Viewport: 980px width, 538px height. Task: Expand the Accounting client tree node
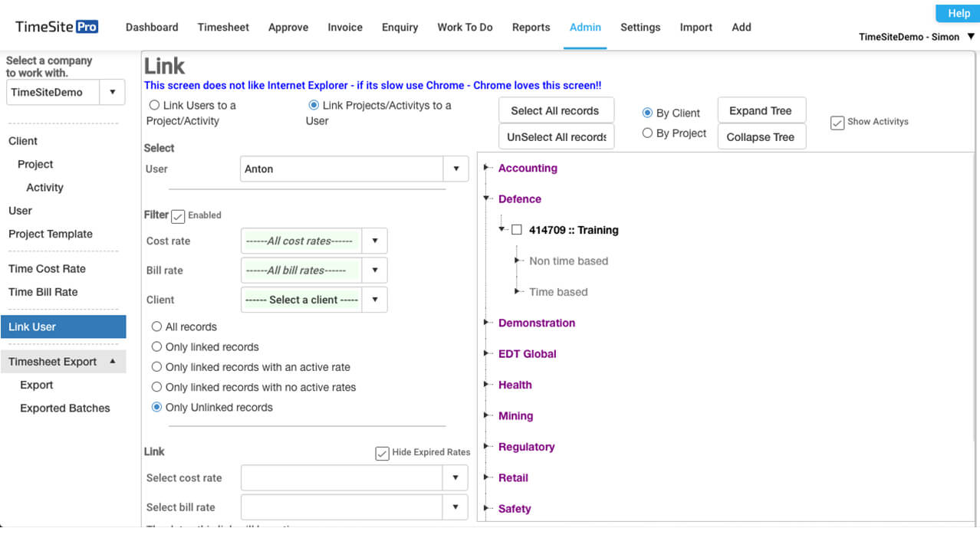(x=487, y=168)
